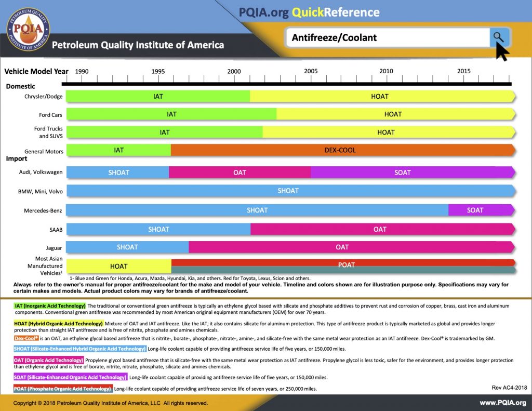Open the www.PQIA.org footer link
This screenshot has width=532, height=411.
tap(503, 403)
